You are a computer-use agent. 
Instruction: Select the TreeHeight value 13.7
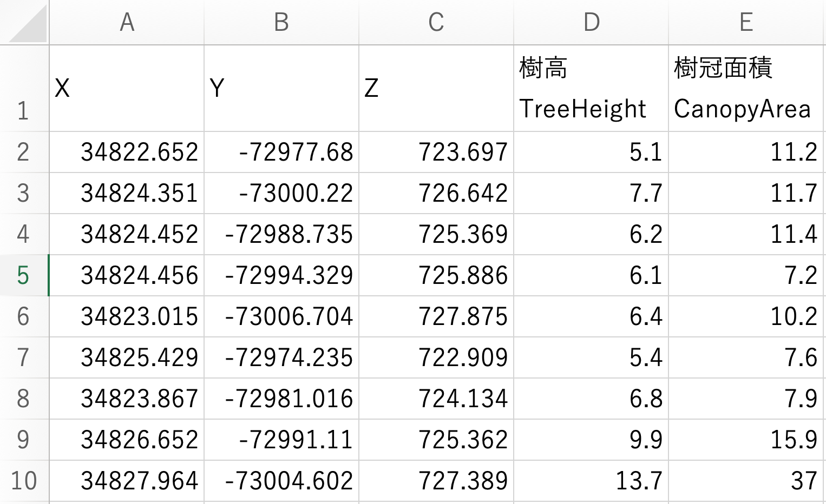tap(590, 480)
